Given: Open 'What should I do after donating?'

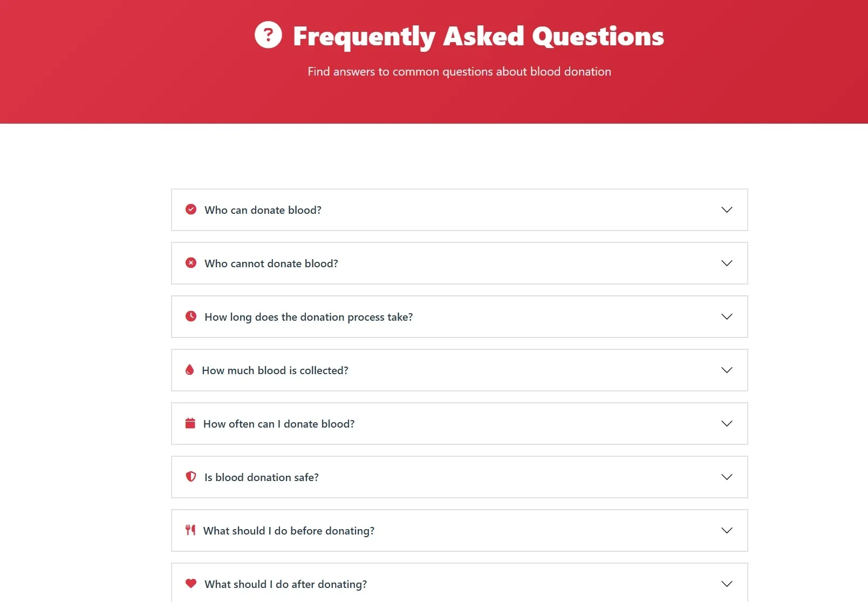Looking at the screenshot, I should 727,584.
